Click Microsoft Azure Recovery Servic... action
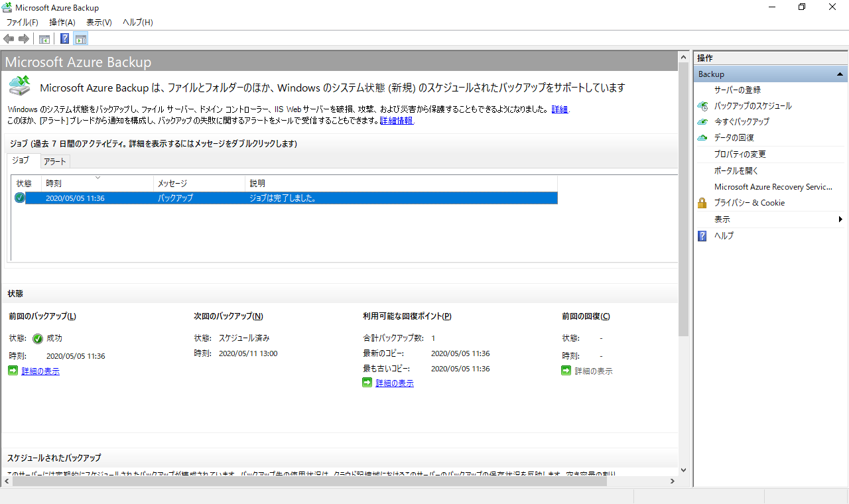This screenshot has width=849, height=504. tap(773, 187)
